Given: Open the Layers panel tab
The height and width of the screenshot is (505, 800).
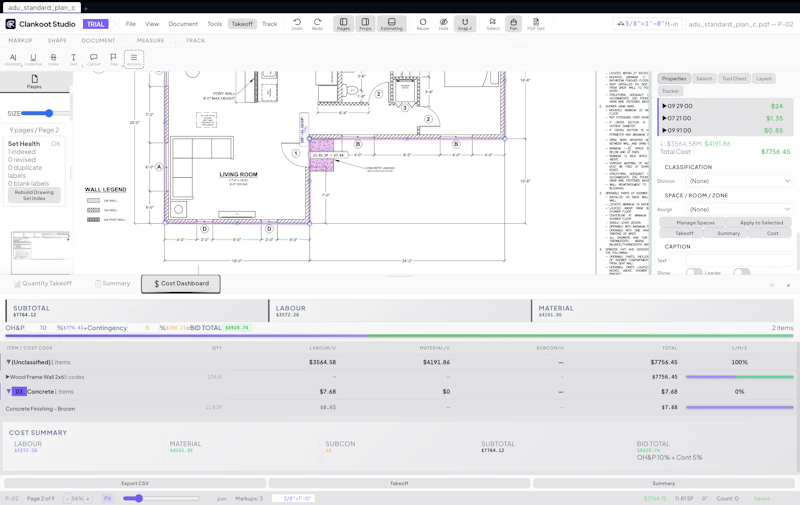Looking at the screenshot, I should 764,79.
